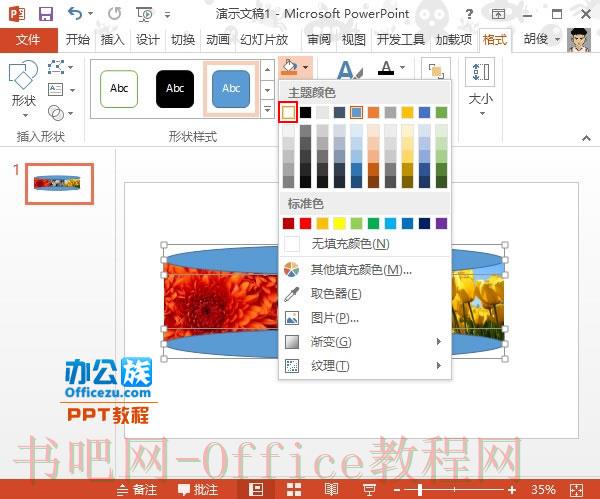Switch to Normal view icon in status bar
This screenshot has width=600, height=499.
coord(256,489)
